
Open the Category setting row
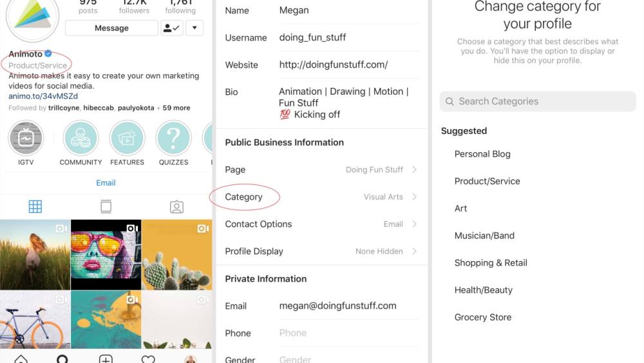pyautogui.click(x=320, y=197)
